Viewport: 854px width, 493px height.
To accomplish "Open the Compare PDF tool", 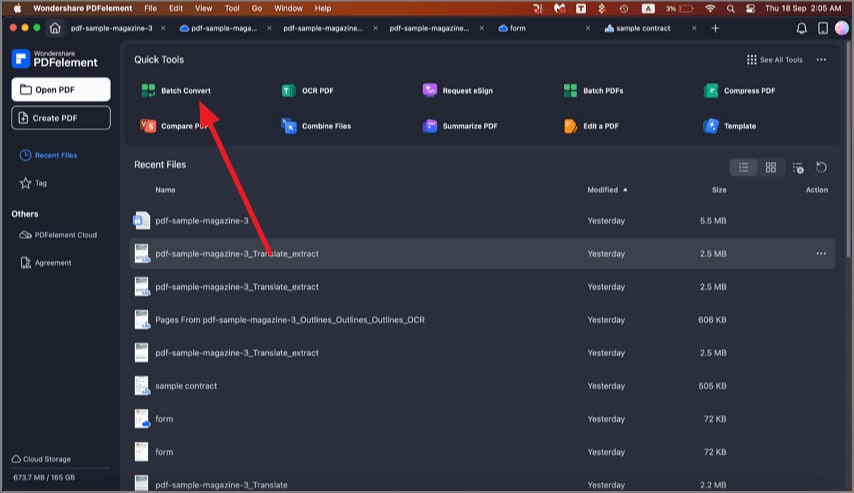I will point(174,126).
